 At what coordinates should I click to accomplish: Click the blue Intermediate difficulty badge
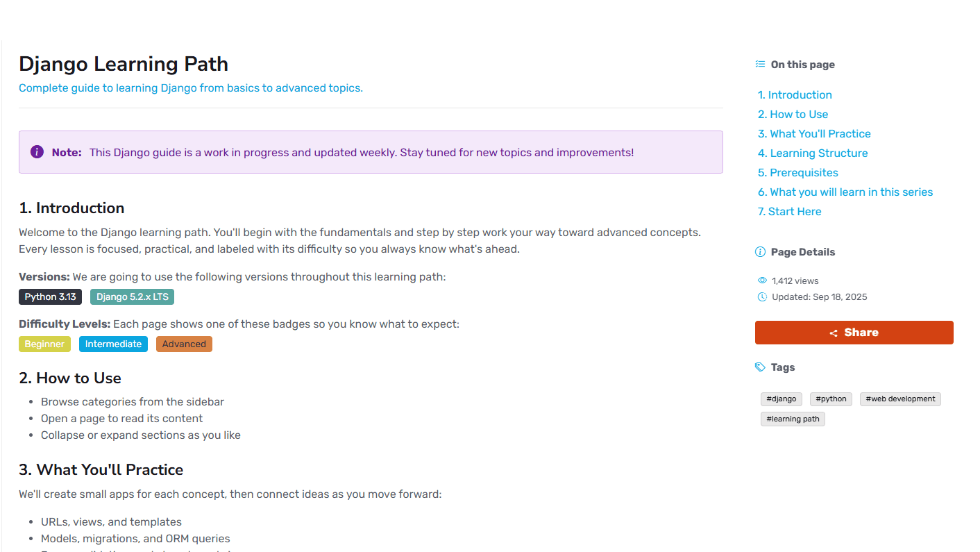[113, 344]
